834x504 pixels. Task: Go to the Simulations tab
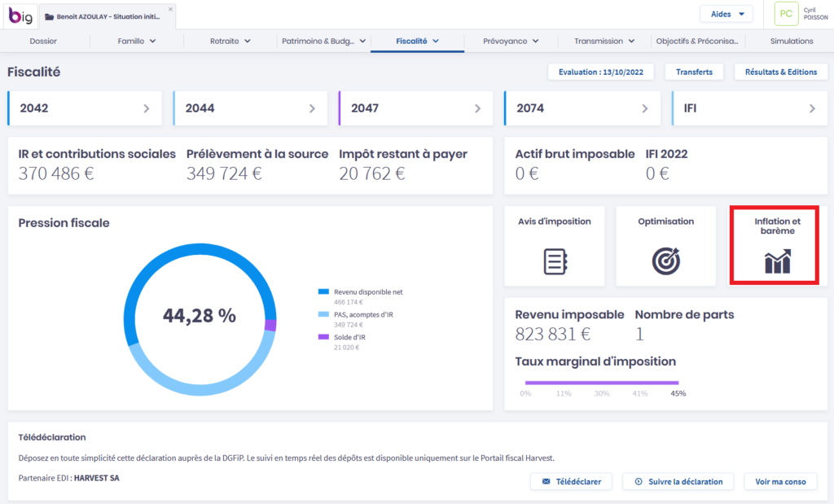point(791,41)
